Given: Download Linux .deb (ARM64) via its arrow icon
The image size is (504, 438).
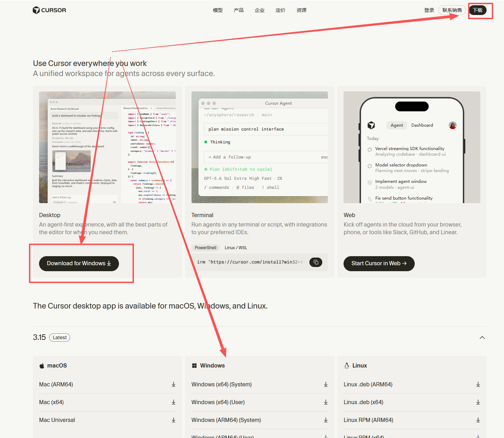Looking at the screenshot, I should [478, 384].
